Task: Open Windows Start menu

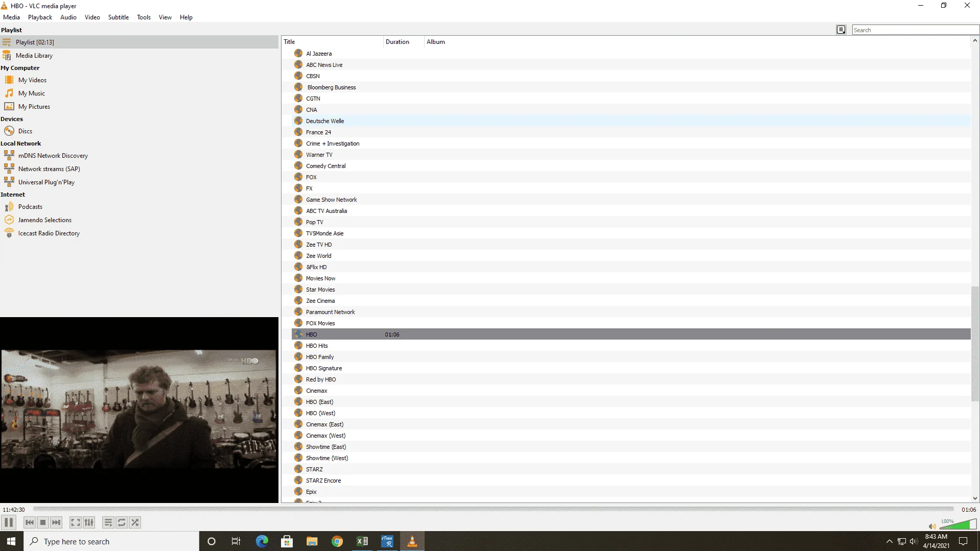Action: tap(11, 541)
